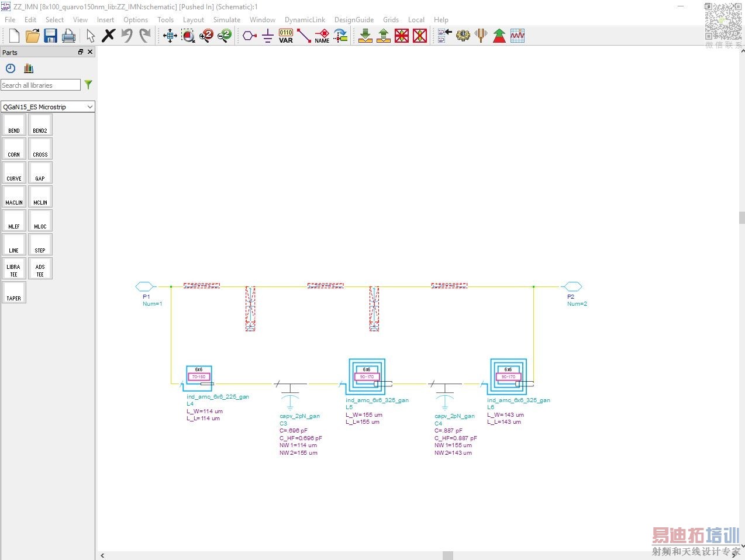Deactivate or activate the selected component
Viewport: 745px width, 560px height.
(402, 36)
